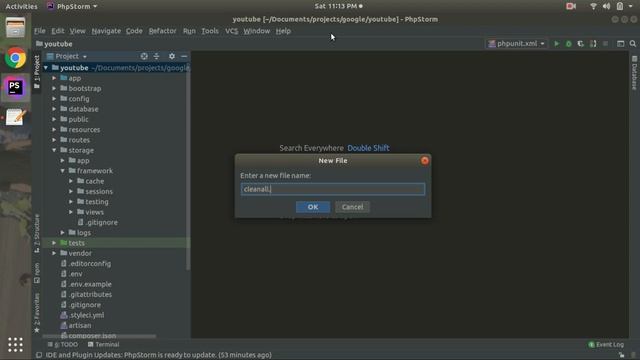Open the VCS menu

(x=231, y=31)
